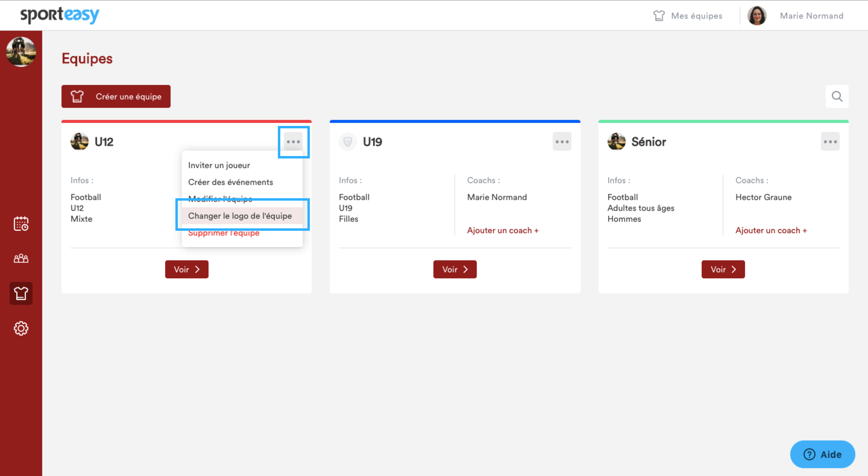The image size is (868, 476).
Task: Click Supprimer l'équipe in menu
Action: 223,233
